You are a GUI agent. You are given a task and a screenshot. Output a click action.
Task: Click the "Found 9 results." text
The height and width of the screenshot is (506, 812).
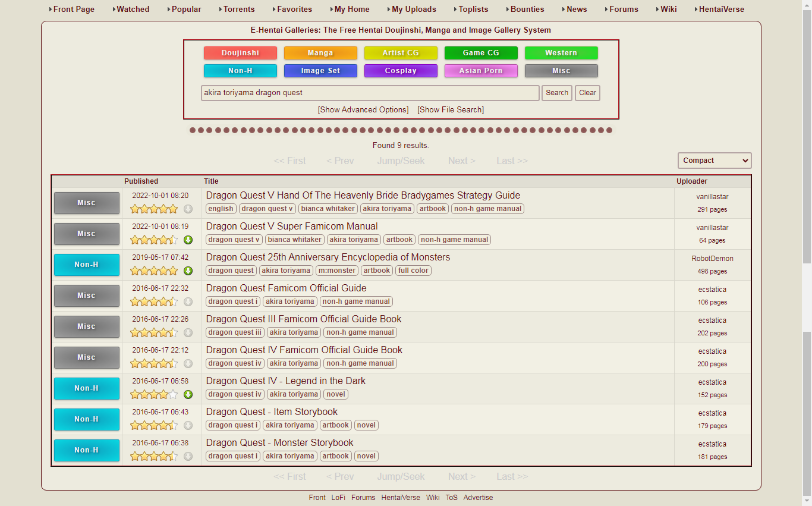point(401,146)
